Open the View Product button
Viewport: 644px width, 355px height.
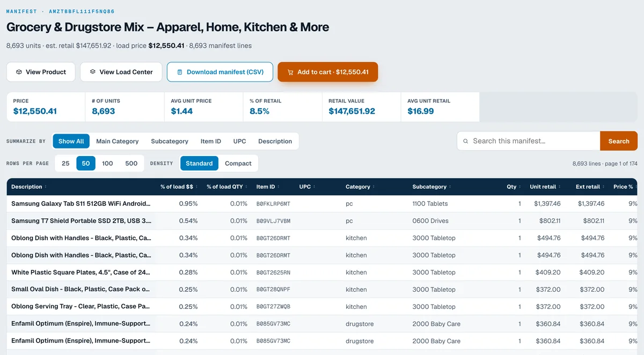(x=41, y=72)
